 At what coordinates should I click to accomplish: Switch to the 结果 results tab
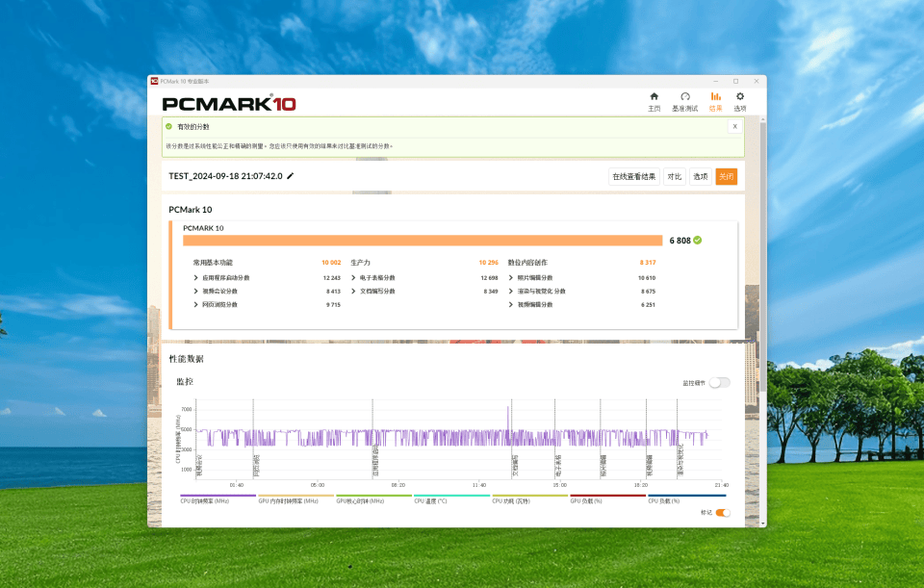715,101
